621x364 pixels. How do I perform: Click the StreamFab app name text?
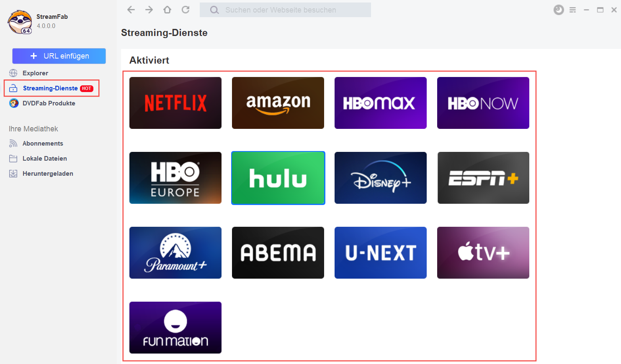52,17
